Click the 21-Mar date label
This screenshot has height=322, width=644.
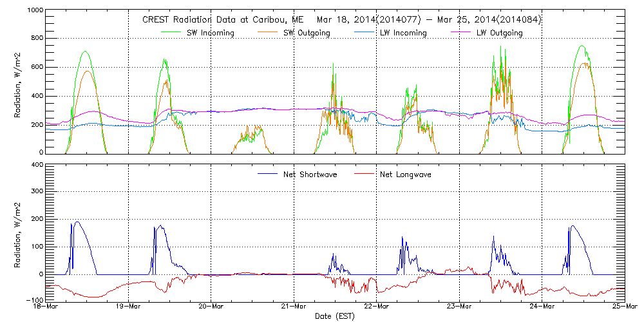pos(294,307)
